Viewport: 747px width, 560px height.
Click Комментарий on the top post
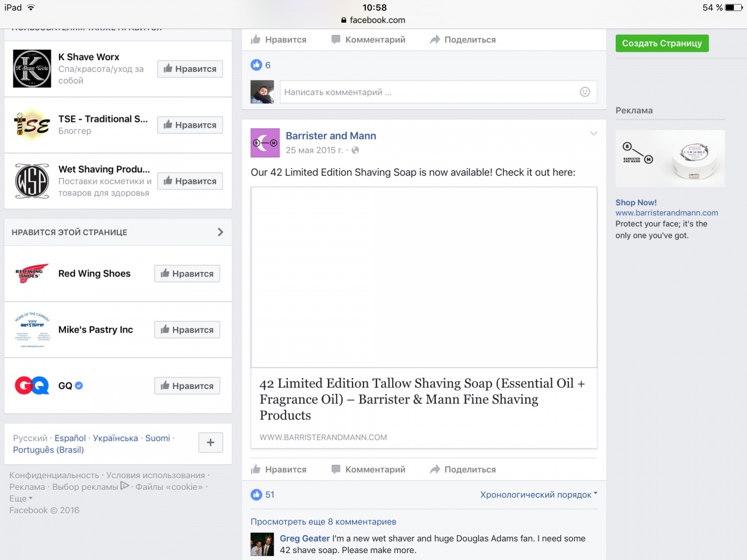click(368, 40)
